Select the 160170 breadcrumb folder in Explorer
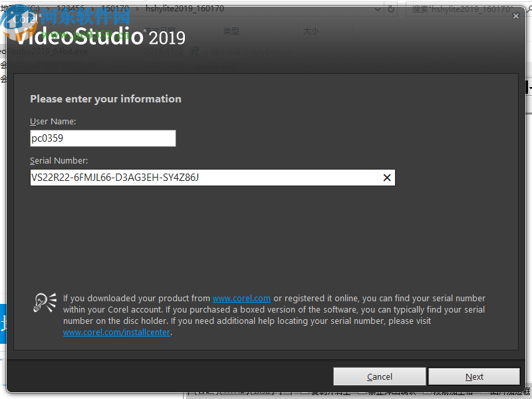This screenshot has height=399, width=532. click(115, 9)
